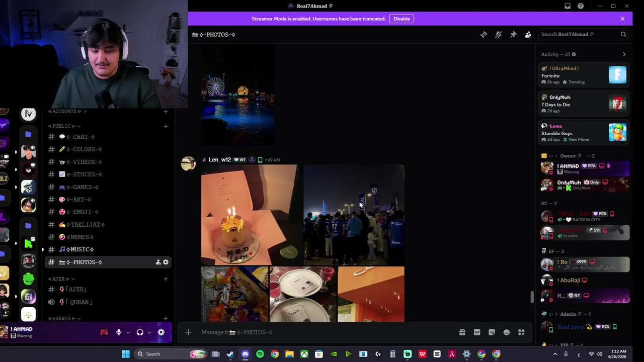
Task: Open the Apps launcher icon in message bar
Action: [x=521, y=332]
